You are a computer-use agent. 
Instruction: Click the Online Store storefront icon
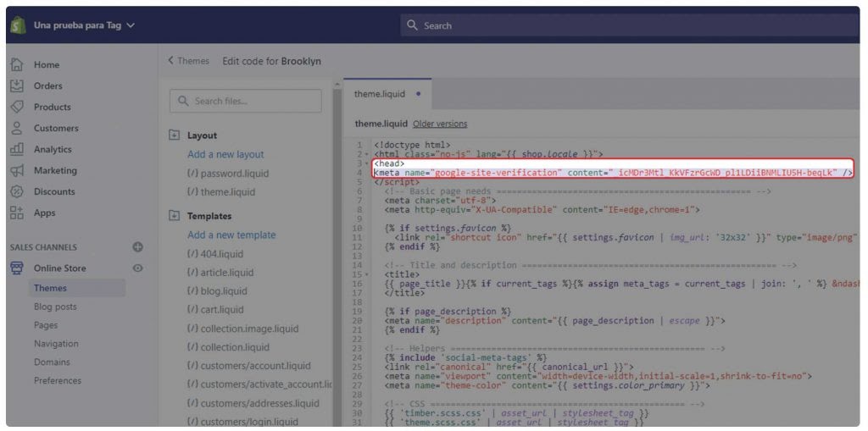coord(17,268)
